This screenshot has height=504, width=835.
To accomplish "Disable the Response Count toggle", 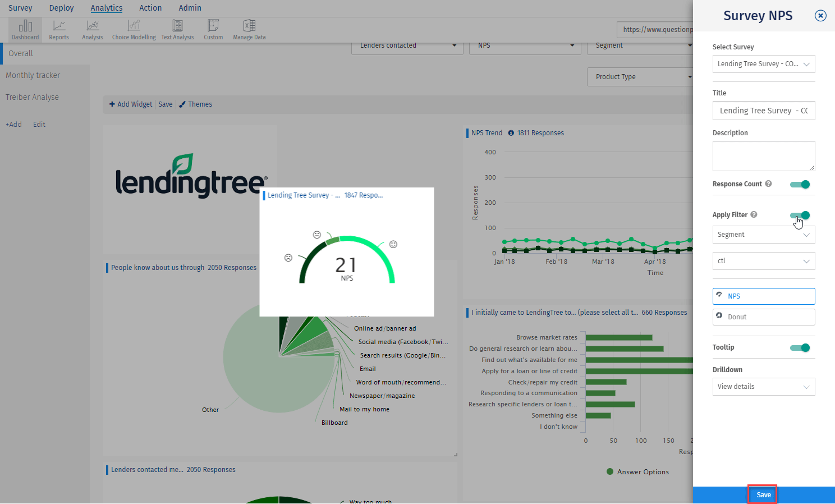I will coord(800,184).
